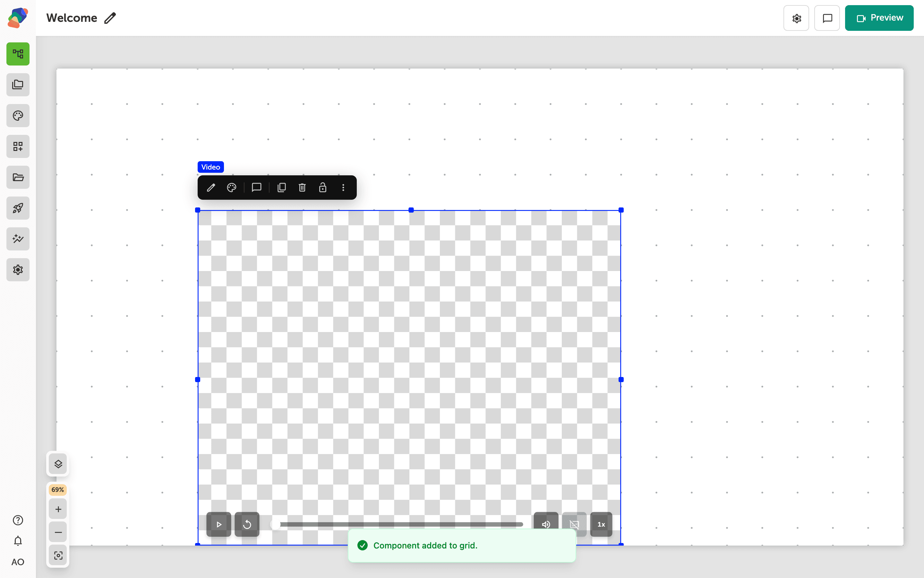The width and height of the screenshot is (924, 578).
Task: Open the add components sidebar panel
Action: tap(18, 146)
